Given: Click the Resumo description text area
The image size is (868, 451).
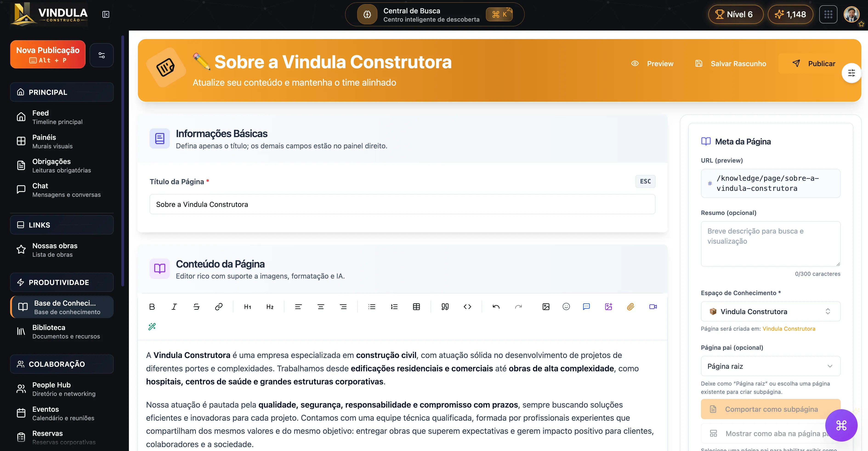Looking at the screenshot, I should [770, 243].
